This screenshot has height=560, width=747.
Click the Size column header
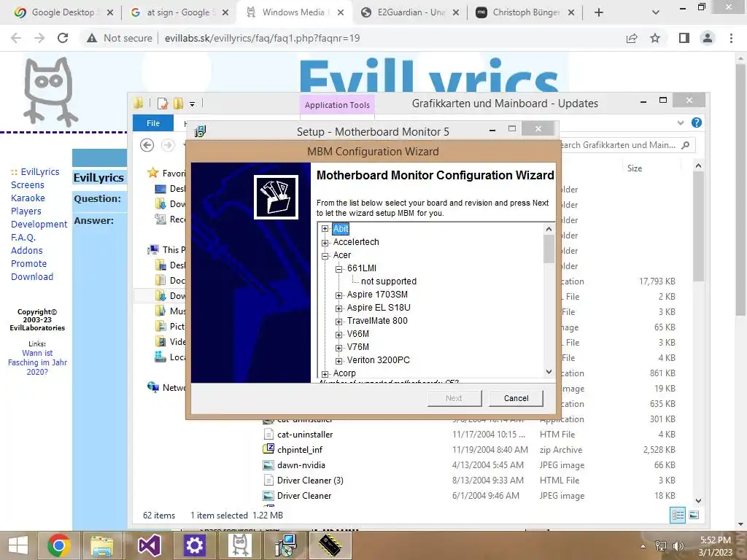[635, 168]
